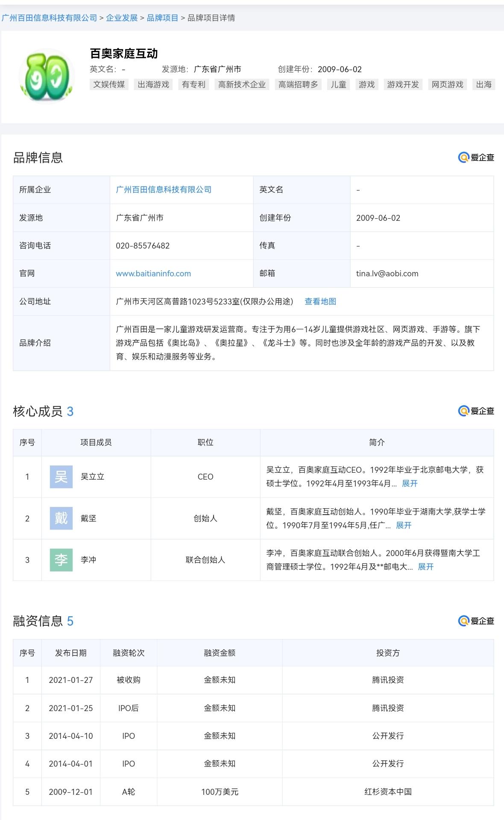Click the CEO position cell
The image size is (504, 820).
(x=205, y=477)
